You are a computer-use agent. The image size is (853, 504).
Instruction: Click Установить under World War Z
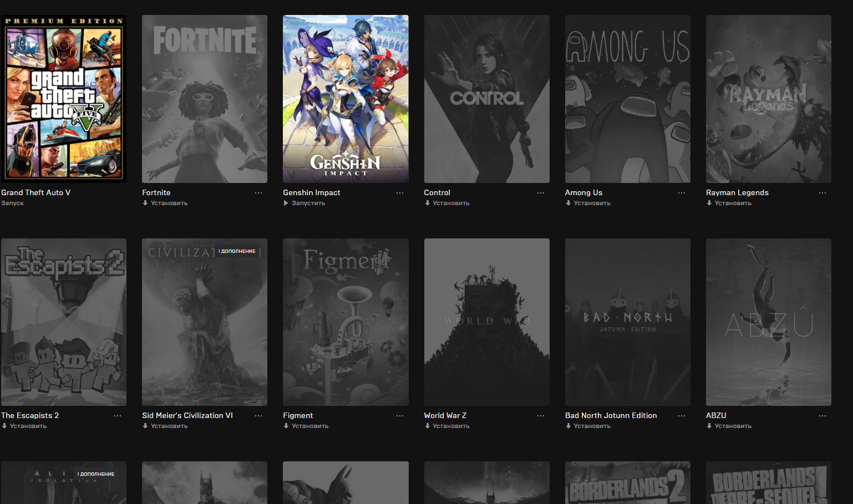tap(447, 426)
